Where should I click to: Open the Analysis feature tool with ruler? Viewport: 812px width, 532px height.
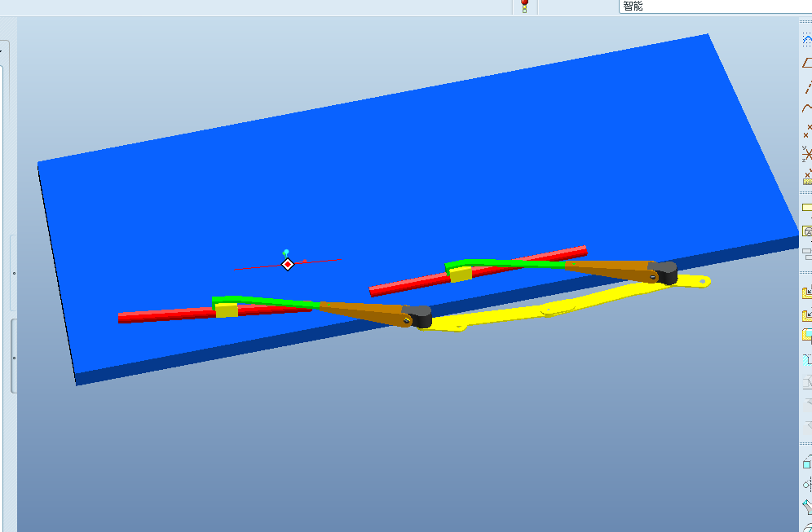[807, 177]
